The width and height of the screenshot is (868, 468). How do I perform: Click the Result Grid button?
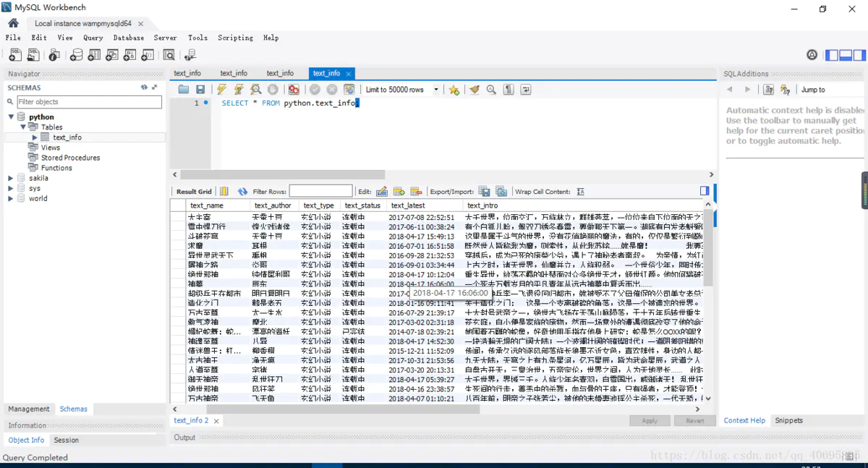pos(194,192)
